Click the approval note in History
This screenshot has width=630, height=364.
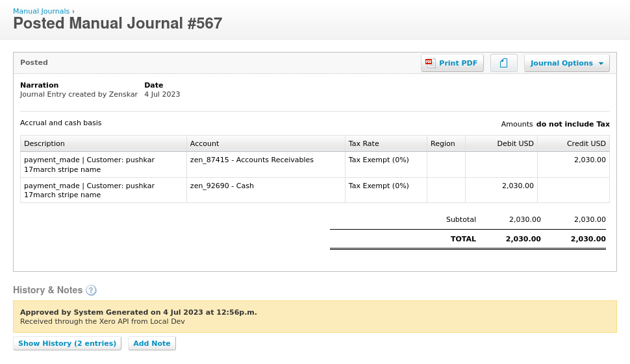[314, 317]
